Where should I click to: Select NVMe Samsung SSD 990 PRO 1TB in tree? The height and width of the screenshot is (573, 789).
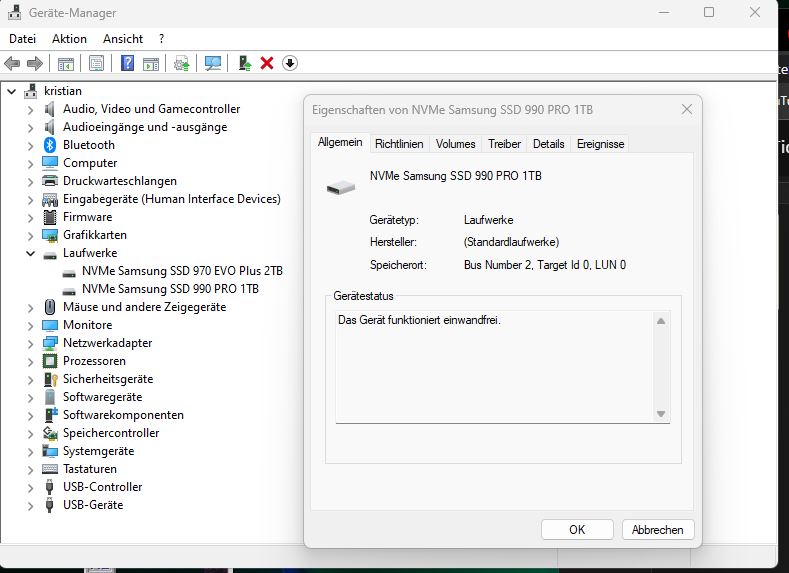170,289
